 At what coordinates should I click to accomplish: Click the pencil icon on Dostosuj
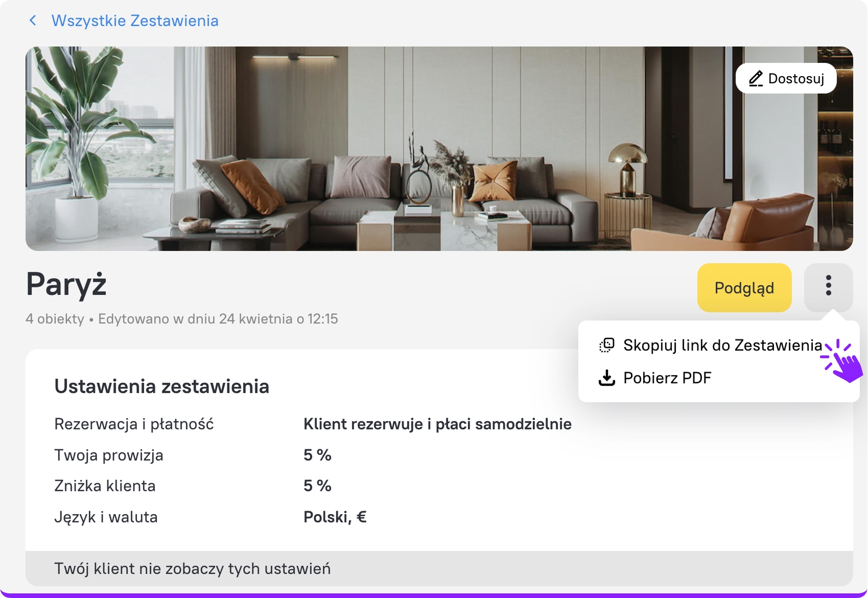(756, 79)
